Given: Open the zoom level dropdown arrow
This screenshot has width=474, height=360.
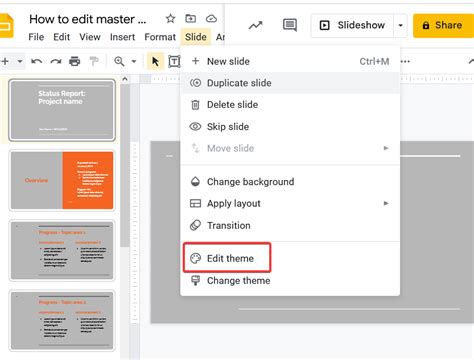Looking at the screenshot, I should [x=134, y=61].
